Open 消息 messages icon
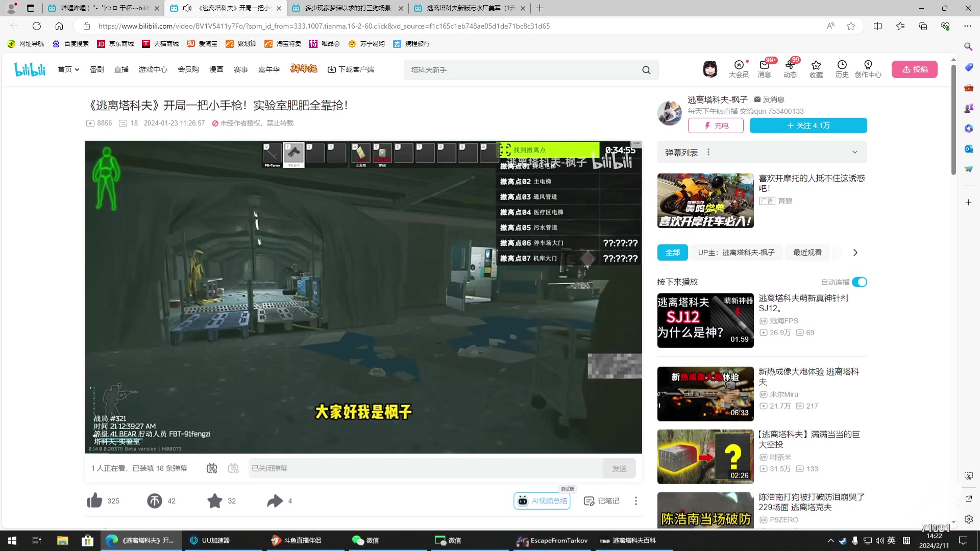Image resolution: width=980 pixels, height=551 pixels. click(x=764, y=69)
